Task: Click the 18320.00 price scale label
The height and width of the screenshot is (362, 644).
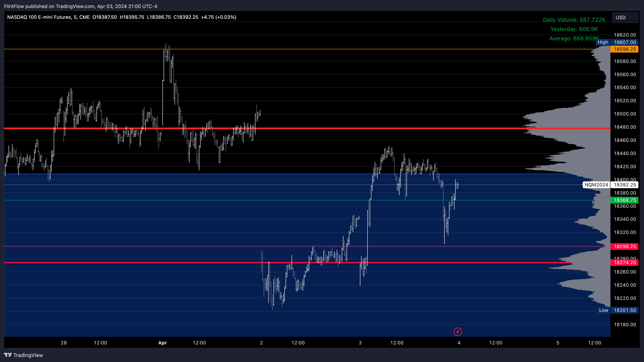Action: pos(625,232)
